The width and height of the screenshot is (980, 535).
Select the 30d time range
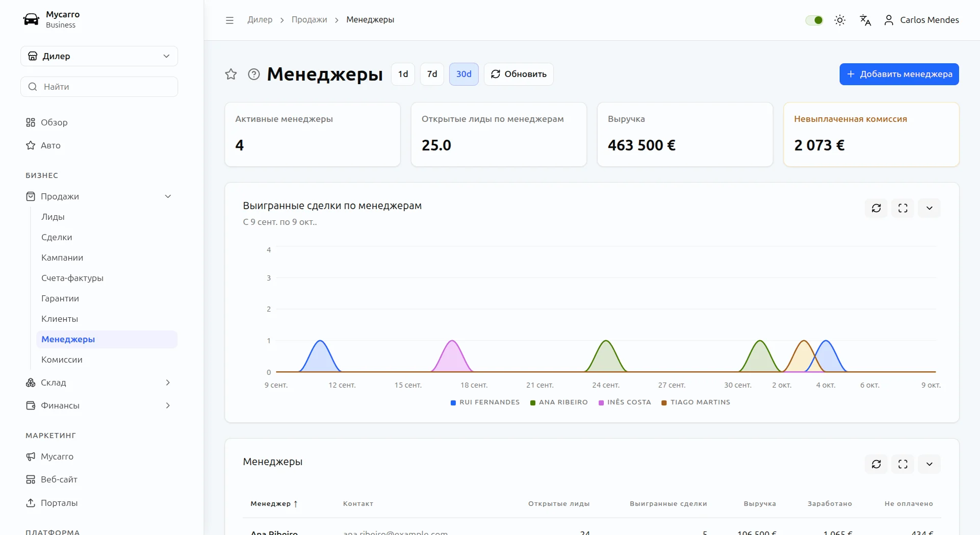(463, 74)
